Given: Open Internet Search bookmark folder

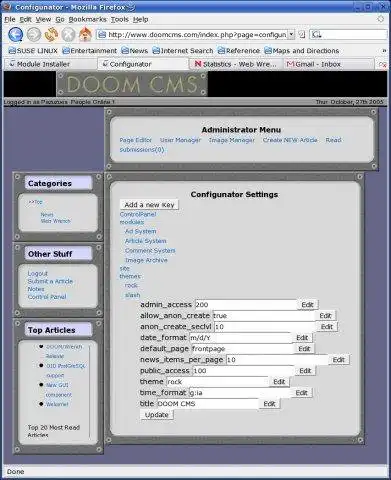Looking at the screenshot, I should pos(183,51).
